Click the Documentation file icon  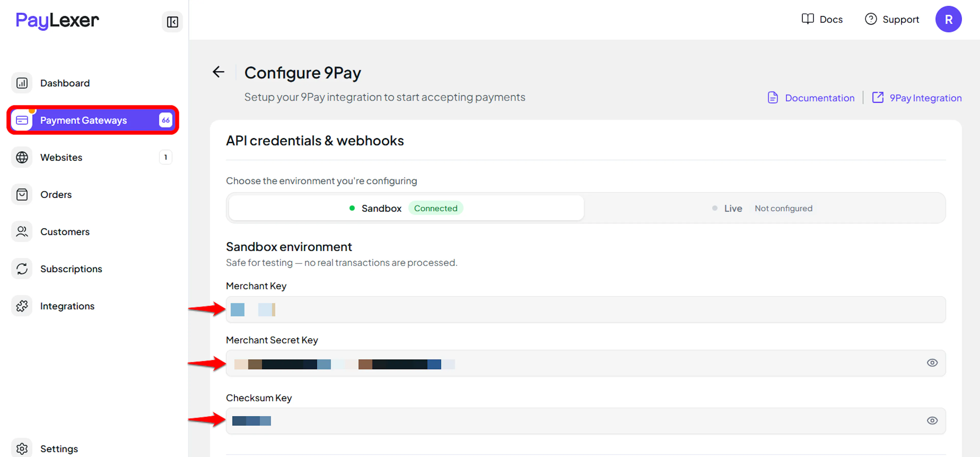point(773,98)
